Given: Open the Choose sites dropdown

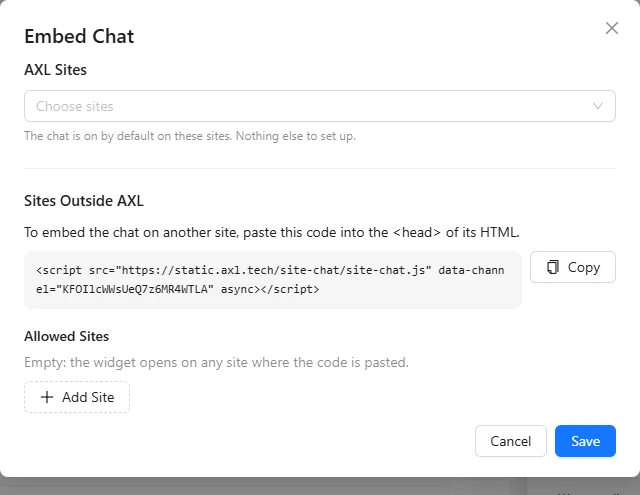Looking at the screenshot, I should click(x=320, y=106).
